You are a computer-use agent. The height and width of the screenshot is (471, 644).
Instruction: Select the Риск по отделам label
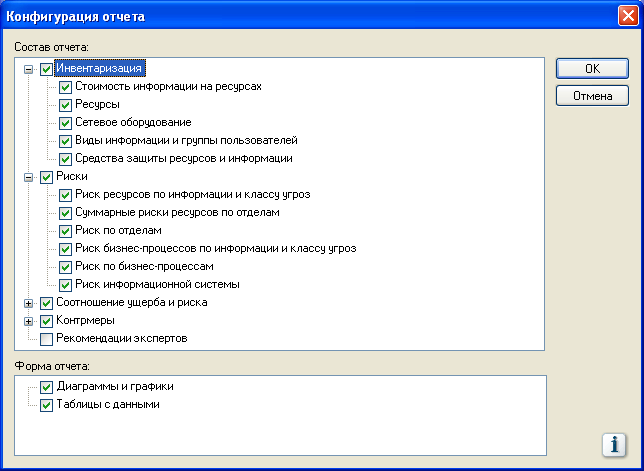(118, 230)
